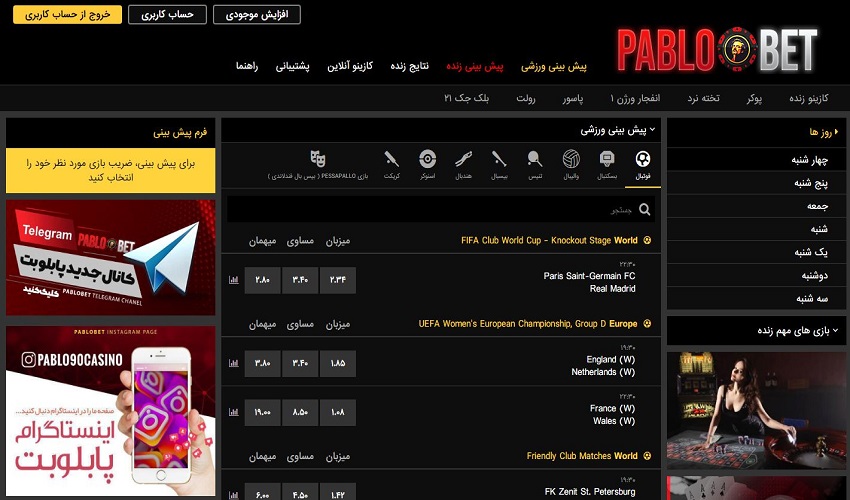Select away odds ۳.۸۰ for Netherlands (W)
The height and width of the screenshot is (500, 850).
pos(262,363)
